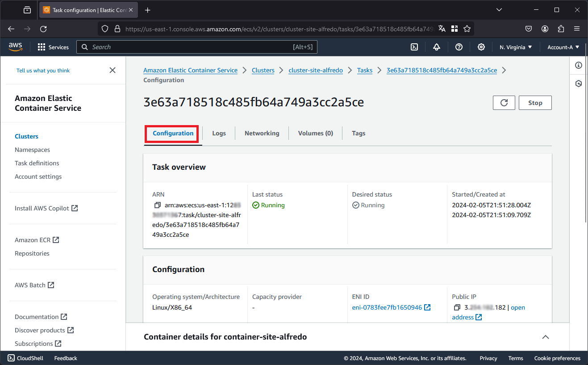Open Privacy footer link
Viewport: 588px width, 365px height.
pyautogui.click(x=488, y=358)
